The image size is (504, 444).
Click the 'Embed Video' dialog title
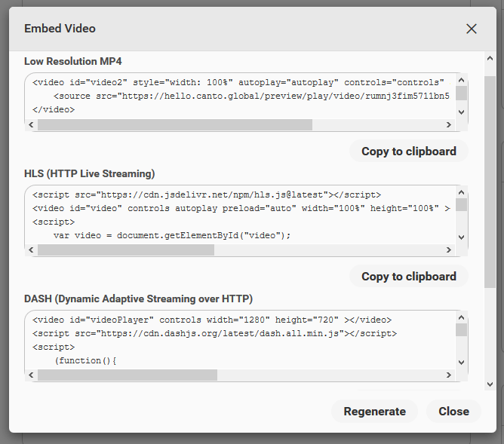(x=60, y=29)
